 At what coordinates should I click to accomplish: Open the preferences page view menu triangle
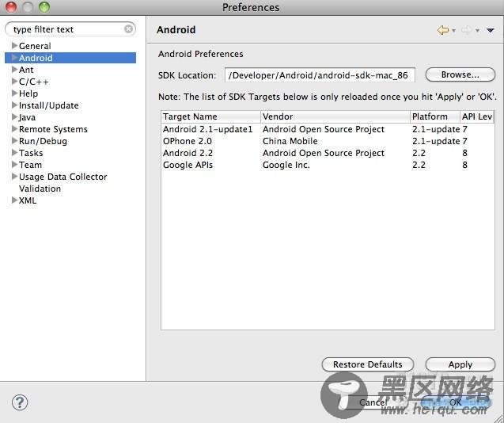(490, 30)
